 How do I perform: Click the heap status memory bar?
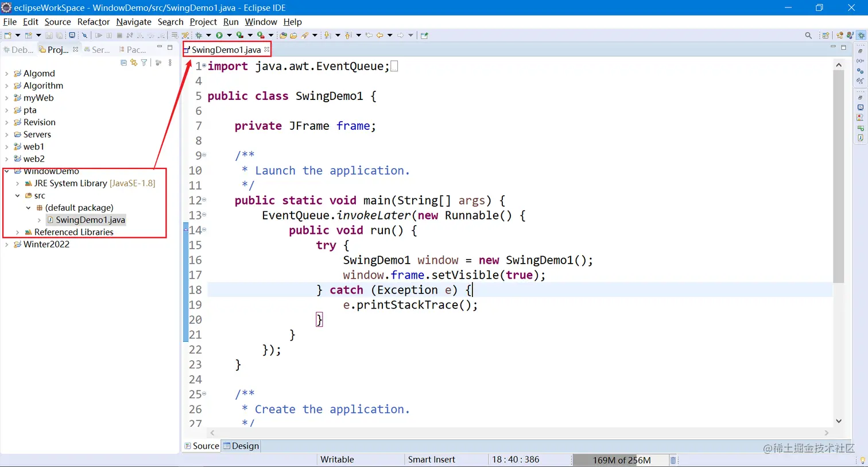click(621, 460)
